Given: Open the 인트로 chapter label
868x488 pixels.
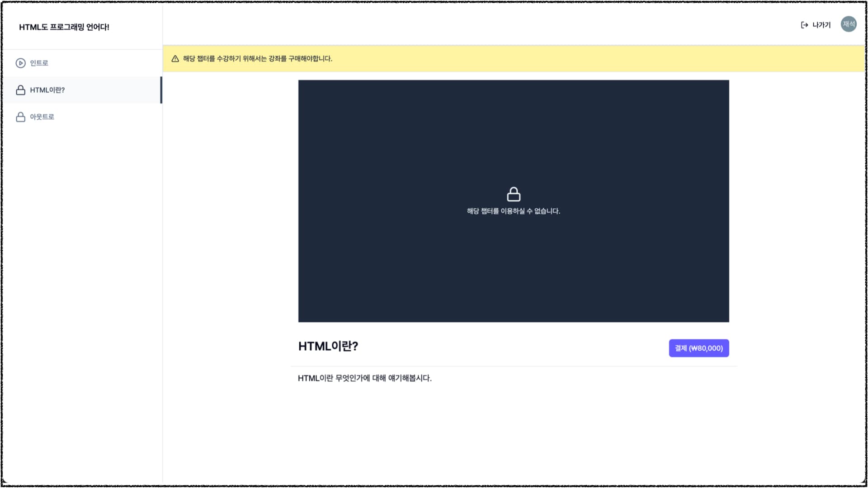Looking at the screenshot, I should click(x=39, y=63).
